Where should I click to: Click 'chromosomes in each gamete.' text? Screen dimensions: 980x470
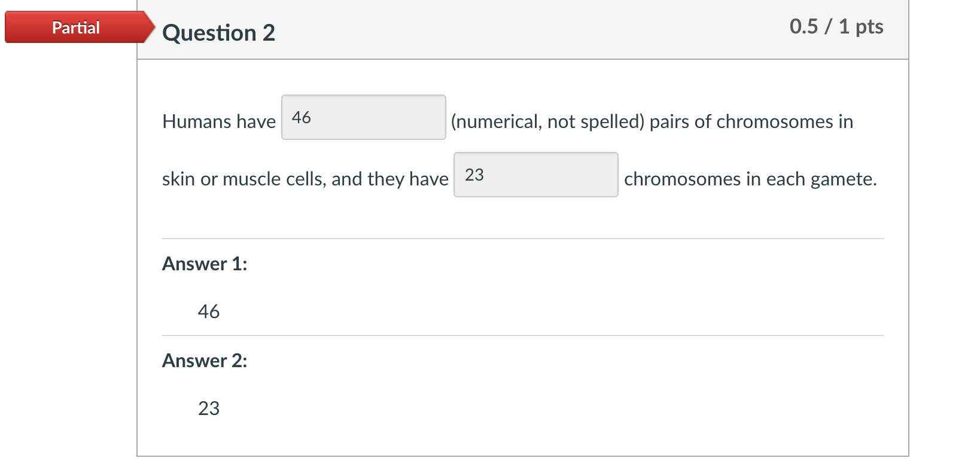(x=751, y=179)
